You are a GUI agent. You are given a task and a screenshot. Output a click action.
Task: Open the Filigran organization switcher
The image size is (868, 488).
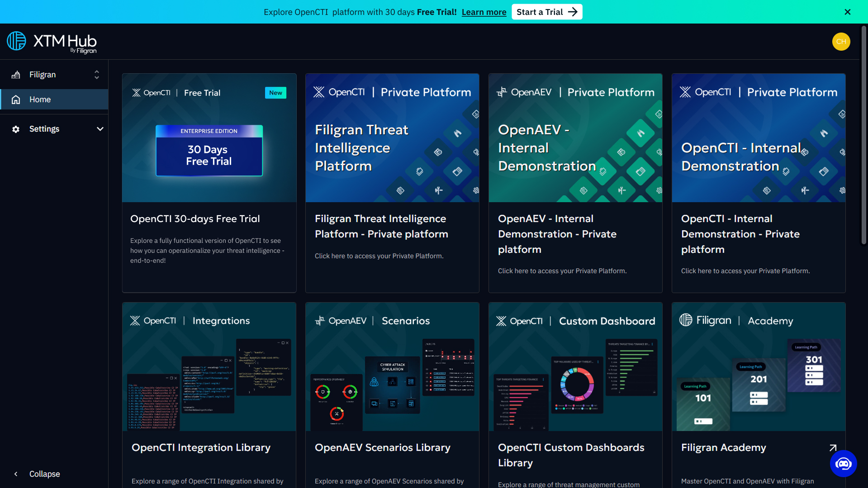pos(96,75)
